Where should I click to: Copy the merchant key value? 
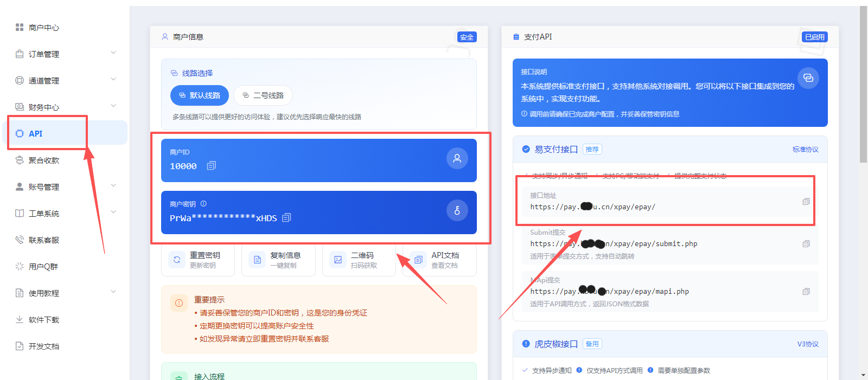click(x=287, y=217)
